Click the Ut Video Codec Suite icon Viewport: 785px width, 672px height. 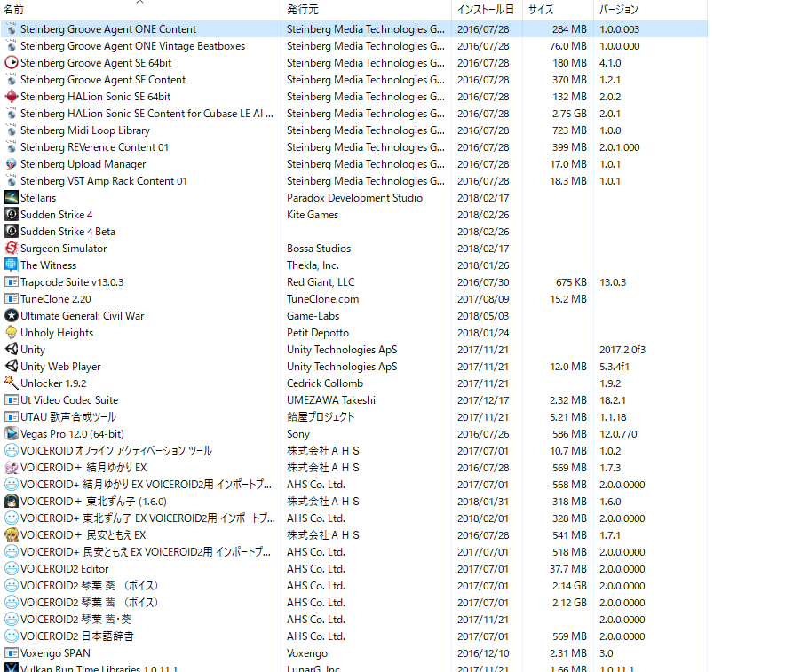(11, 400)
